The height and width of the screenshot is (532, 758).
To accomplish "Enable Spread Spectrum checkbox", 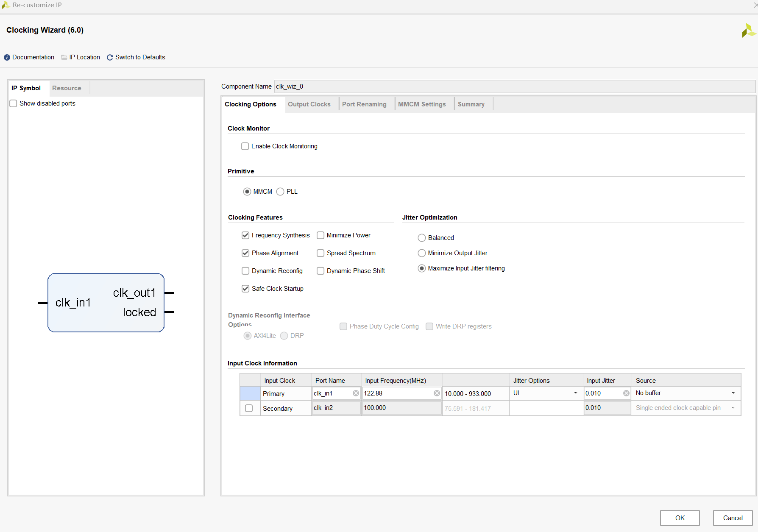I will [320, 253].
